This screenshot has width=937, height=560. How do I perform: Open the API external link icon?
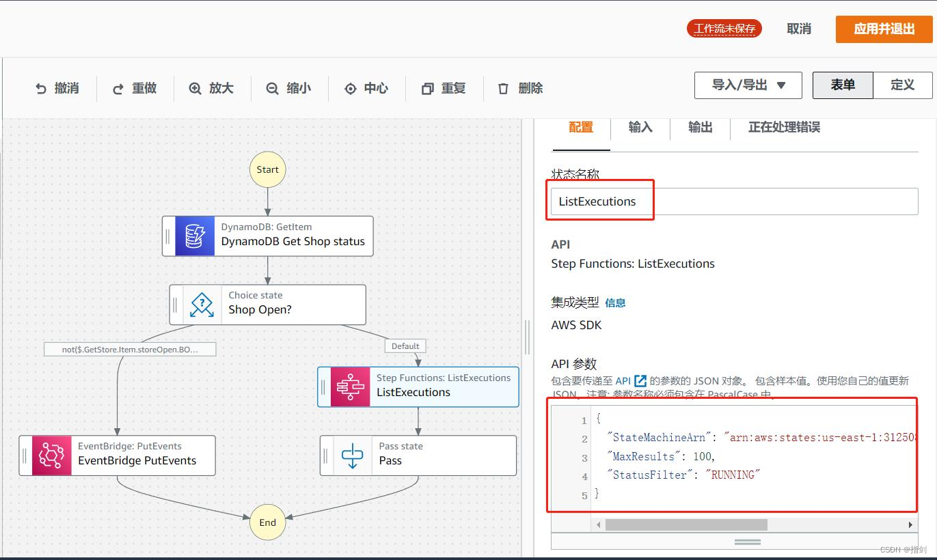pos(640,381)
